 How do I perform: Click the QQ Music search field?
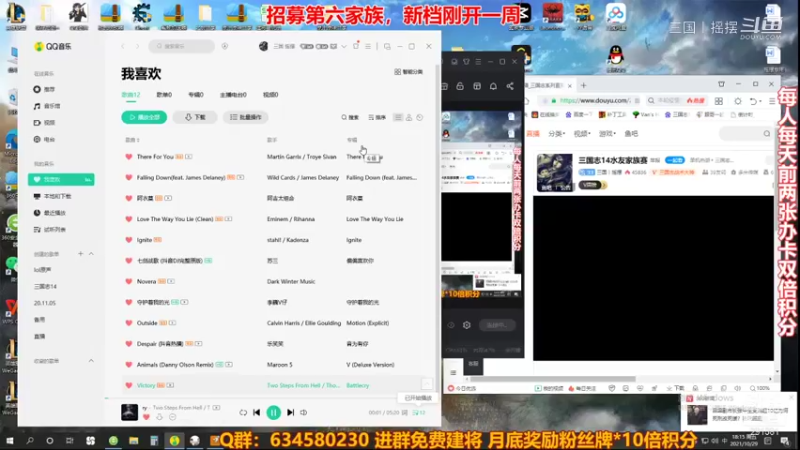point(182,46)
